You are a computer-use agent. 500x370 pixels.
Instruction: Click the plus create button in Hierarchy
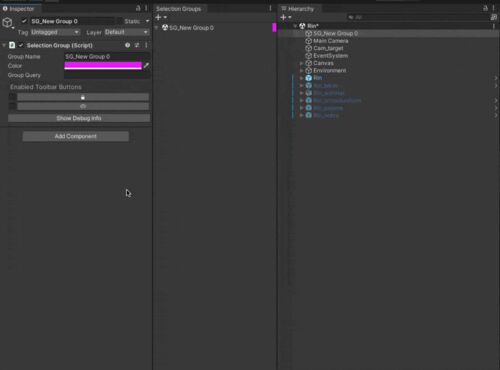(x=286, y=17)
